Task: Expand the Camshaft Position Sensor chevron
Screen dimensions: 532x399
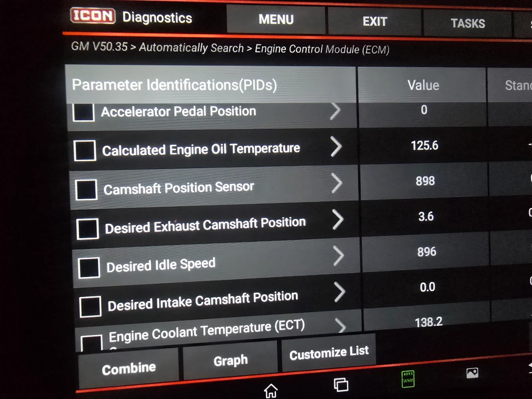Action: 337,183
